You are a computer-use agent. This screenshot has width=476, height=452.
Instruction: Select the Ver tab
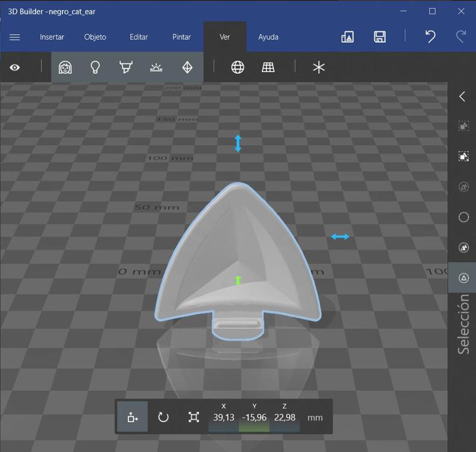225,37
